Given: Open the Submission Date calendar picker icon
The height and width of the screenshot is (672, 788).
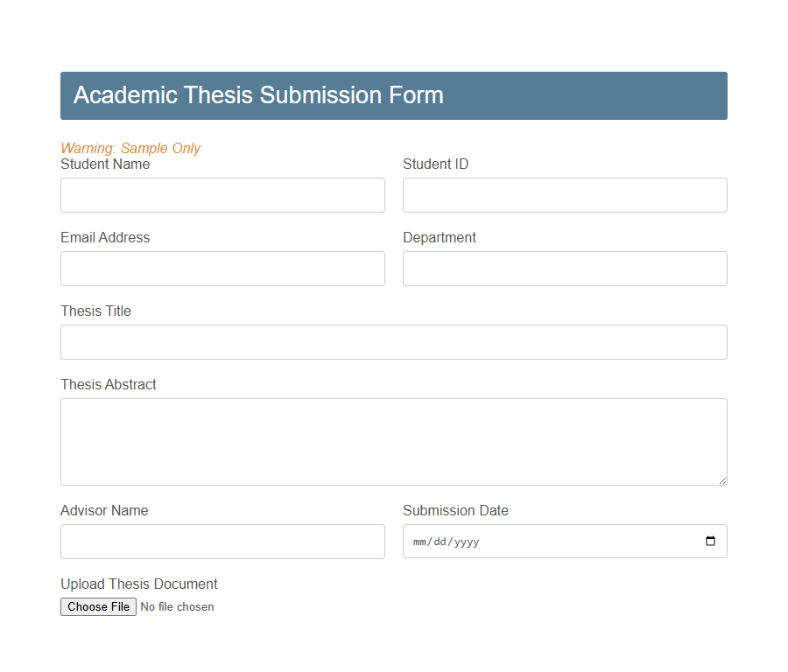Looking at the screenshot, I should (x=710, y=541).
